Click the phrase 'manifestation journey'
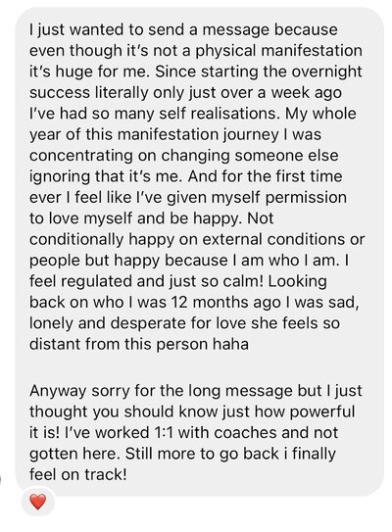Image resolution: width=392 pixels, height=532 pixels. 198,134
